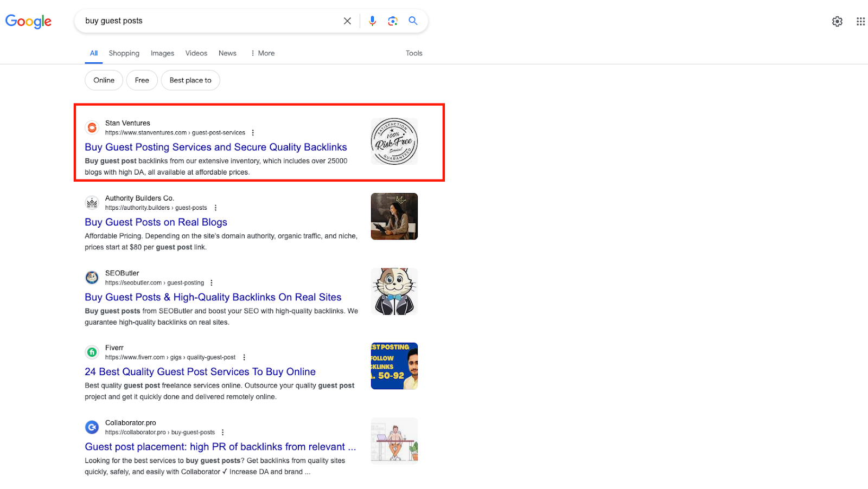The width and height of the screenshot is (868, 489).
Task: Open the Tools filter options
Action: 414,53
